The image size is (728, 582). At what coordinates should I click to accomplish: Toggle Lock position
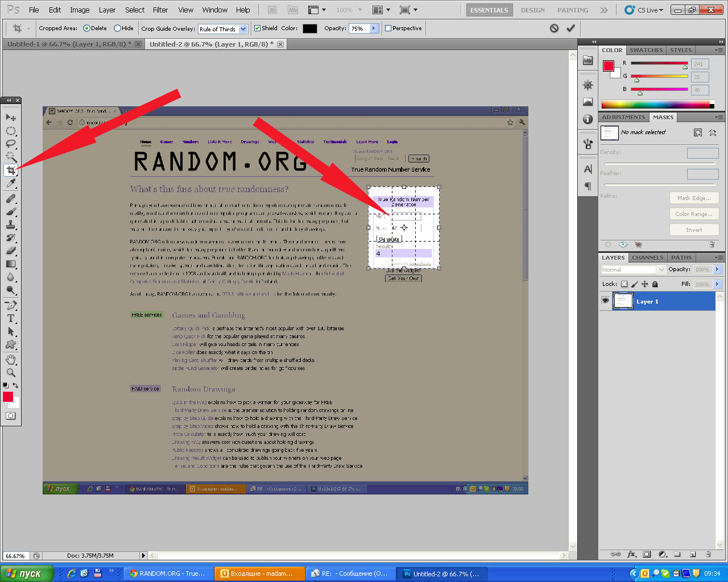click(x=644, y=284)
